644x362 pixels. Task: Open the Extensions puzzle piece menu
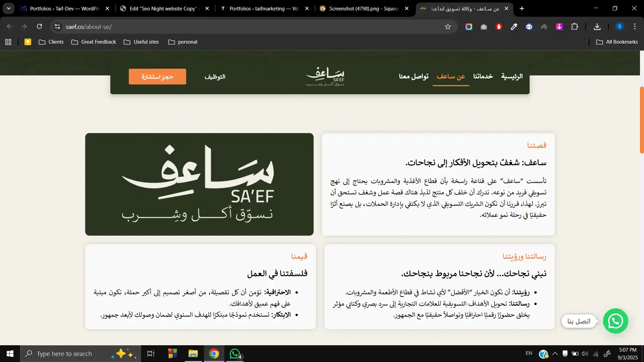pyautogui.click(x=575, y=27)
